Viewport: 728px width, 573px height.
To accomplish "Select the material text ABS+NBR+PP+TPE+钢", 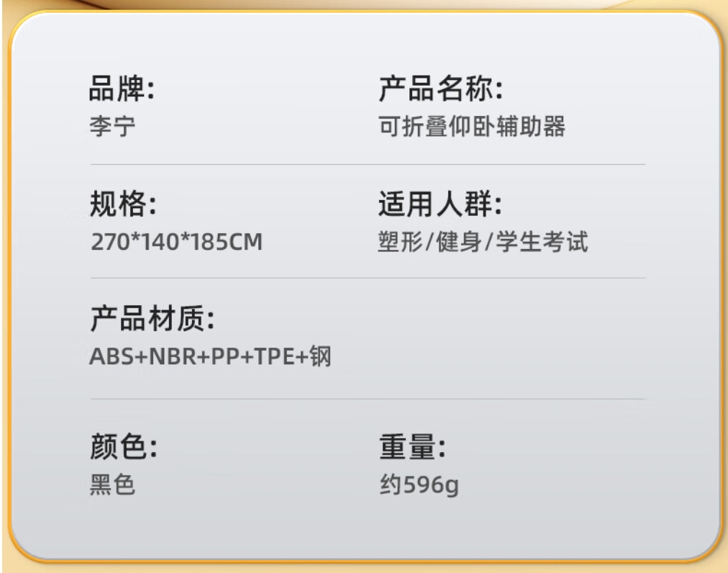I will pyautogui.click(x=210, y=356).
